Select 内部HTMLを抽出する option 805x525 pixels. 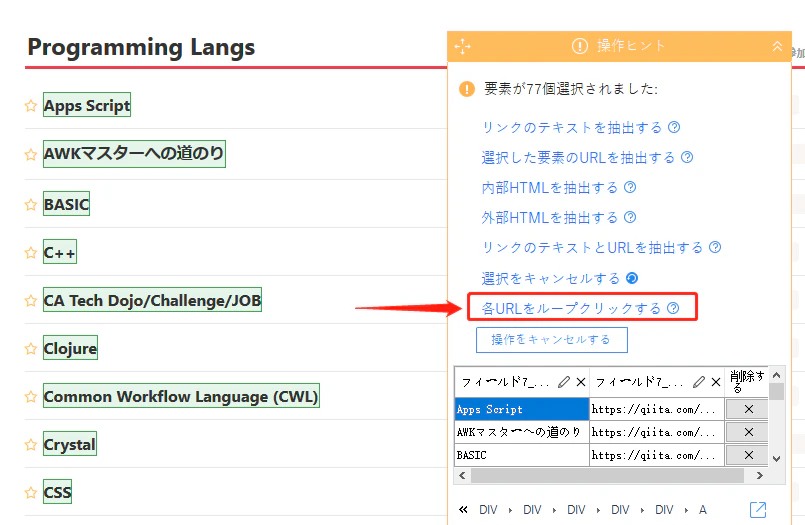point(550,187)
